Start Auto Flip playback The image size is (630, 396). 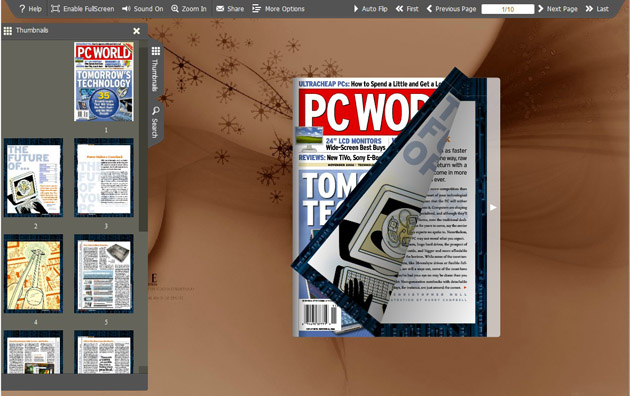(x=370, y=8)
